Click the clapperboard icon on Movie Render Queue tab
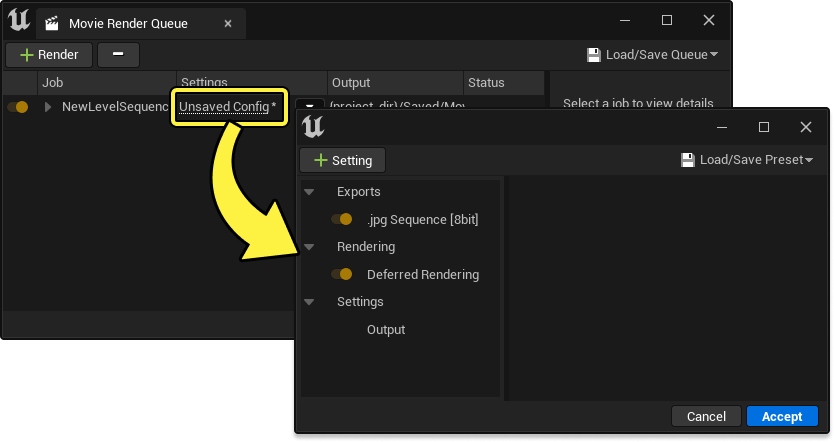Viewport: 834px width, 442px height. tap(52, 23)
